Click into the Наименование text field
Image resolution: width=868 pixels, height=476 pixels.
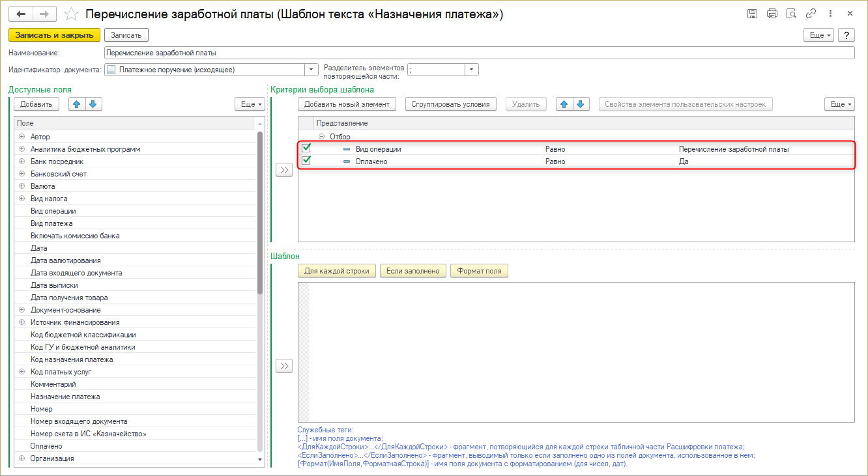point(478,53)
